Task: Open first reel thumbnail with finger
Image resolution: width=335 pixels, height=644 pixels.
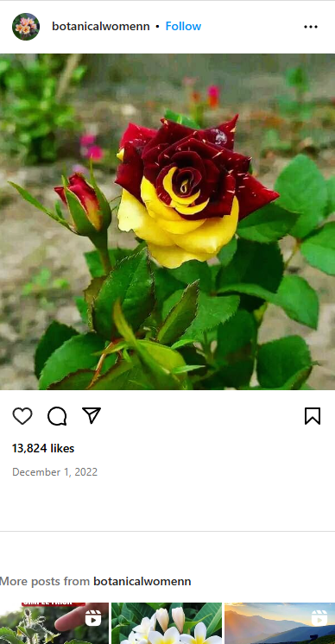Action: 54,623
